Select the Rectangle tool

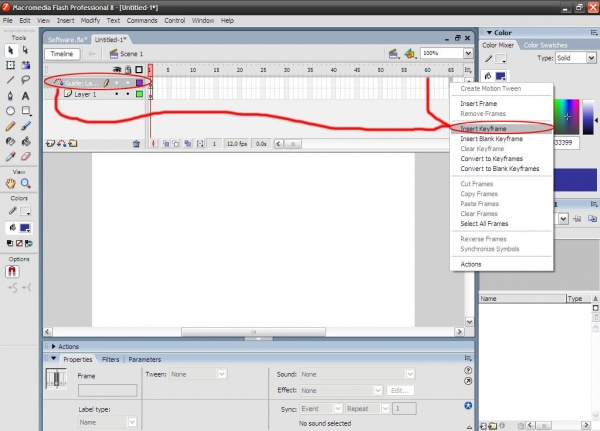coord(26,111)
